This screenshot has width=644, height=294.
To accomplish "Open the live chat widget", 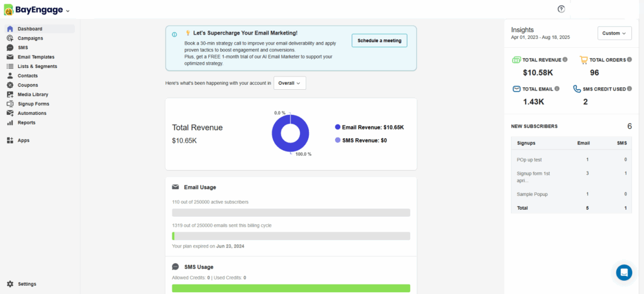I will pos(623,272).
